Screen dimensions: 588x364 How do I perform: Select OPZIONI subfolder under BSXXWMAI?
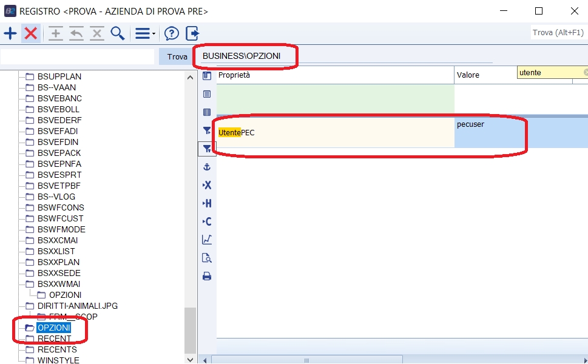click(66, 295)
